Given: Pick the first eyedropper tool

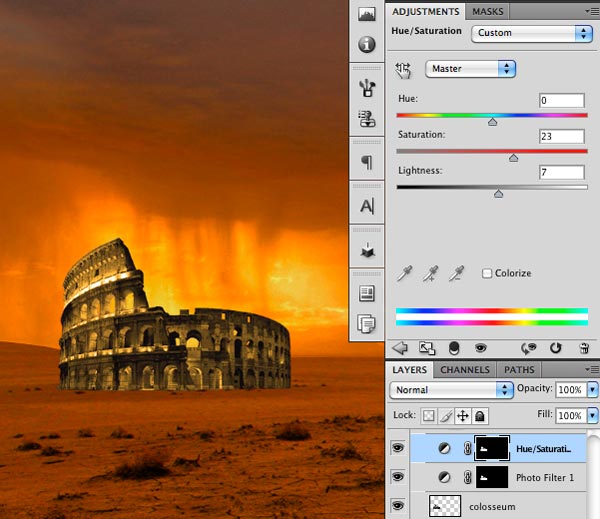Looking at the screenshot, I should click(x=404, y=273).
